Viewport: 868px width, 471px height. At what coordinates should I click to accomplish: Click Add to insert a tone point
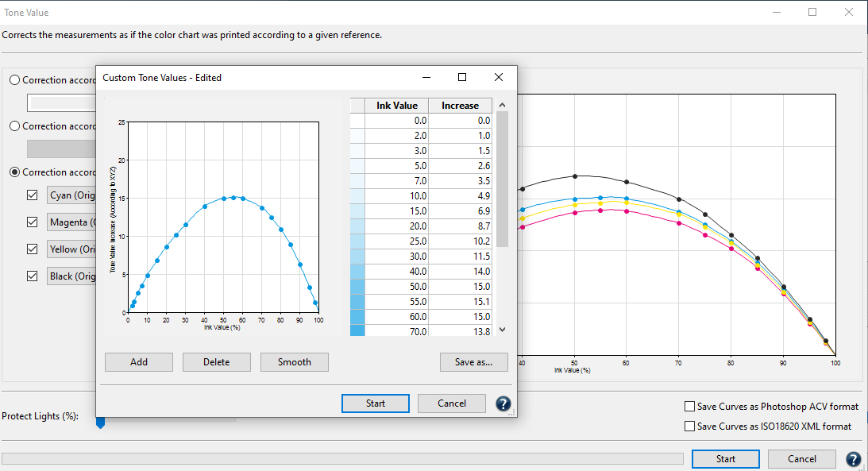point(139,362)
